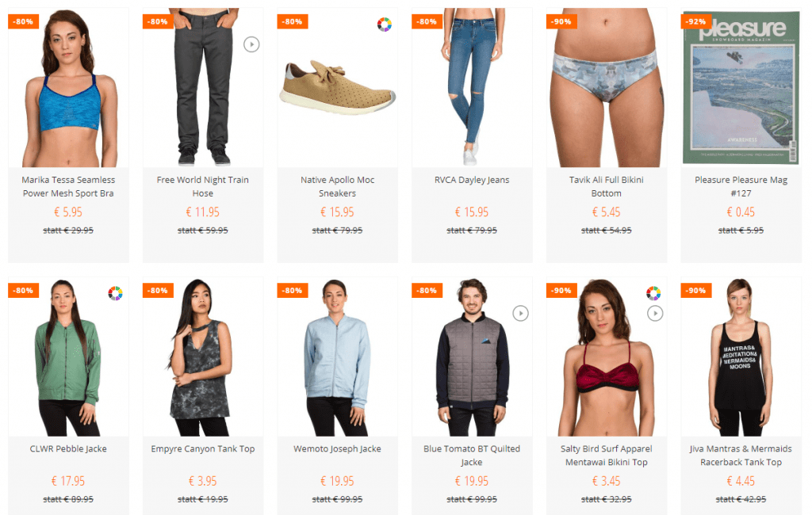Play video for Blue Tomato BT Quilted Jacke
This screenshot has height=515, width=812.
click(x=520, y=313)
